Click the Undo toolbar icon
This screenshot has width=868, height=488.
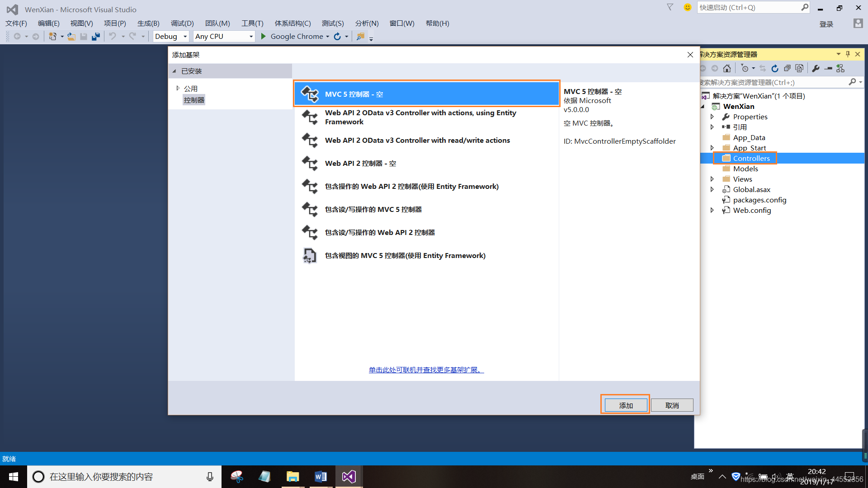tap(113, 36)
